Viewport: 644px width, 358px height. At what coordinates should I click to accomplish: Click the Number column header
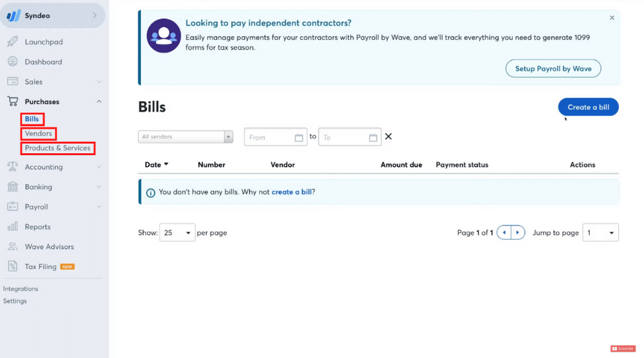tap(211, 165)
